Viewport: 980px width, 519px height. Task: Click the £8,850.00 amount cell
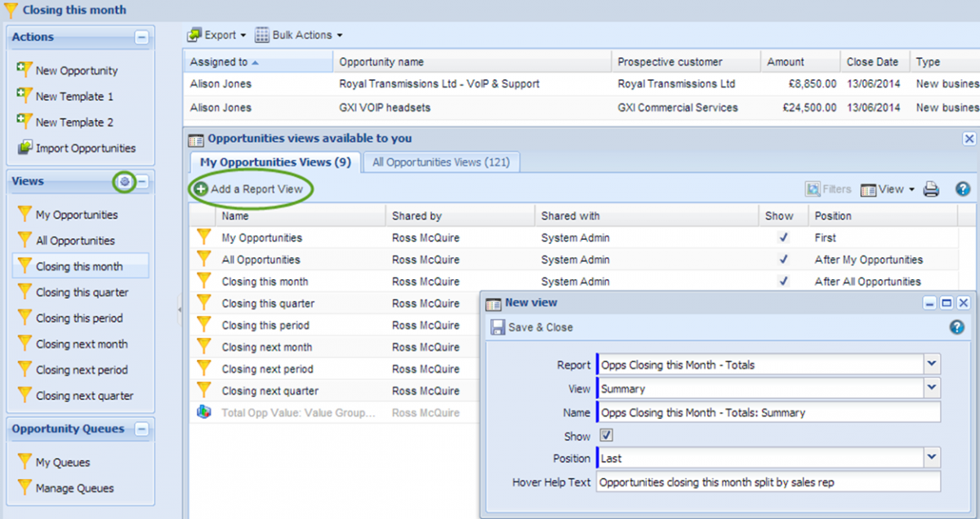(800, 83)
